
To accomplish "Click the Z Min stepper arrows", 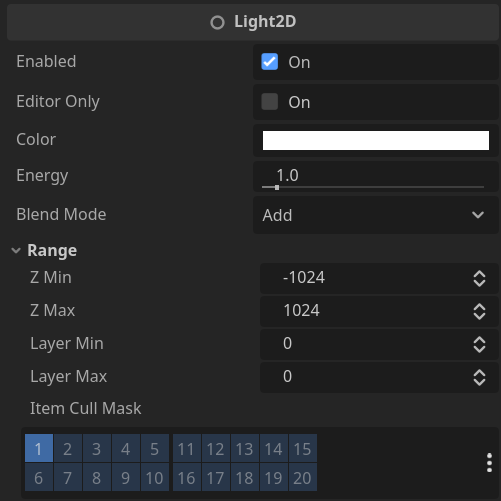I will (479, 279).
